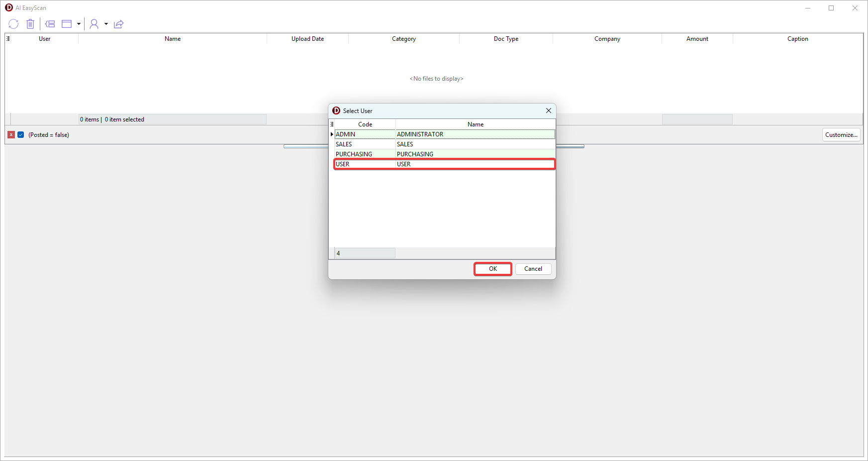This screenshot has width=868, height=461.
Task: Select the USER row in list
Action: (444, 164)
